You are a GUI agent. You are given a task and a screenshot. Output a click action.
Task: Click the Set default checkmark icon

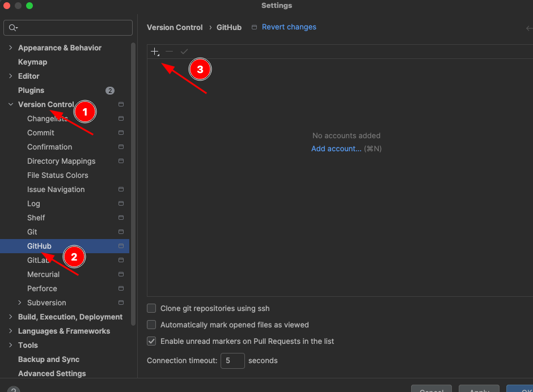(184, 52)
